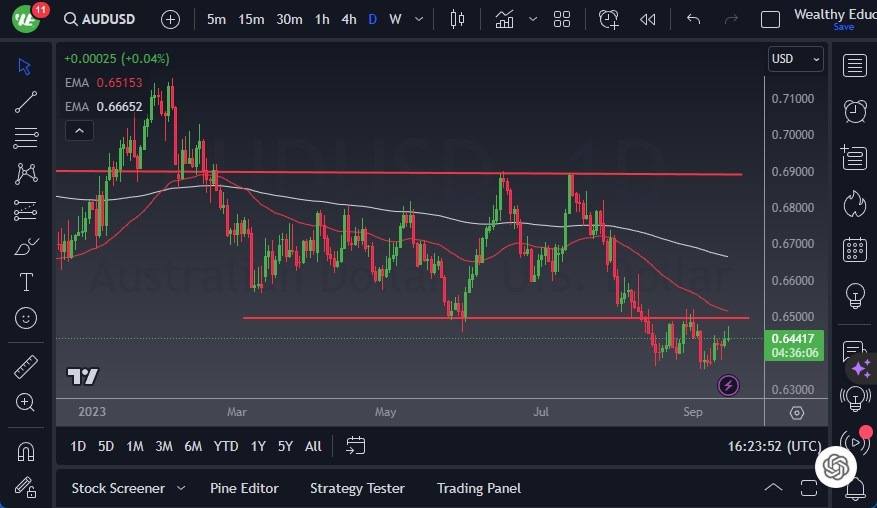Screen dimensions: 877x508
Task: Toggle magnet mode on the left toolbar
Action: pyautogui.click(x=26, y=452)
